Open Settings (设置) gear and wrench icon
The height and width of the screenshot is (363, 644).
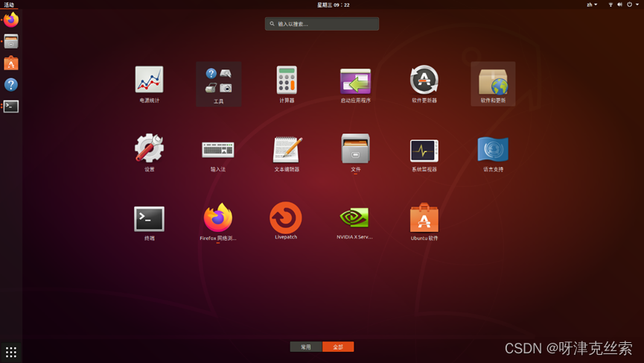(149, 153)
